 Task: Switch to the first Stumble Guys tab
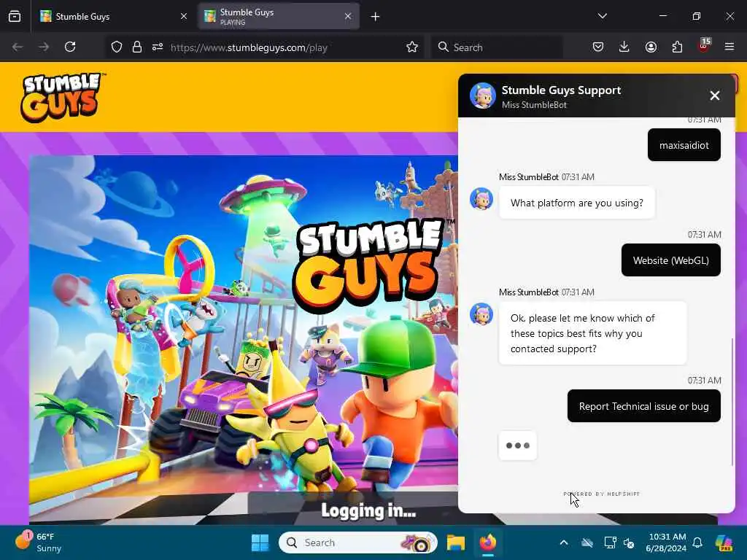pyautogui.click(x=113, y=17)
